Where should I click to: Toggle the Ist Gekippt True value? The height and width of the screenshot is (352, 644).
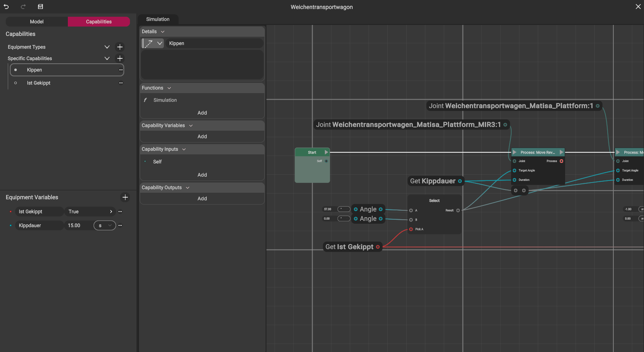click(x=90, y=212)
